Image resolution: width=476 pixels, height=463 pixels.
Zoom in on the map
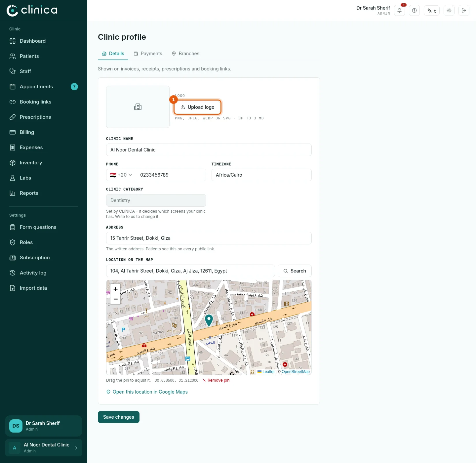click(x=115, y=289)
